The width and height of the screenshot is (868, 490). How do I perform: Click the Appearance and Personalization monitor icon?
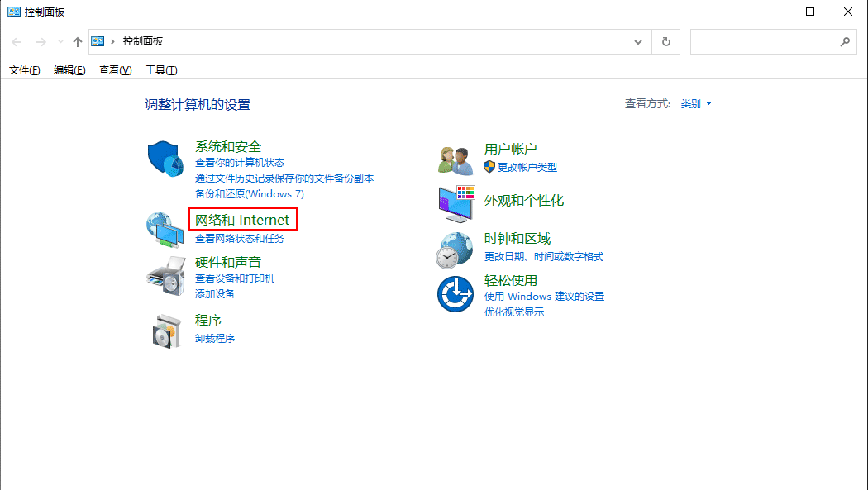tap(456, 203)
